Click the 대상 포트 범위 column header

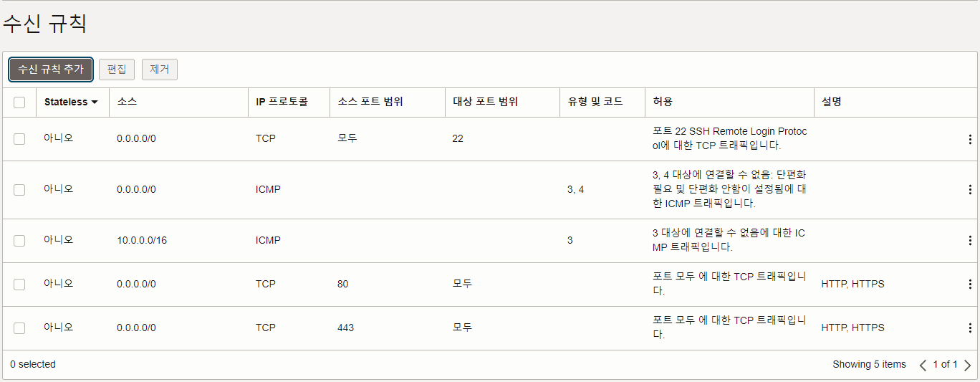pos(485,102)
